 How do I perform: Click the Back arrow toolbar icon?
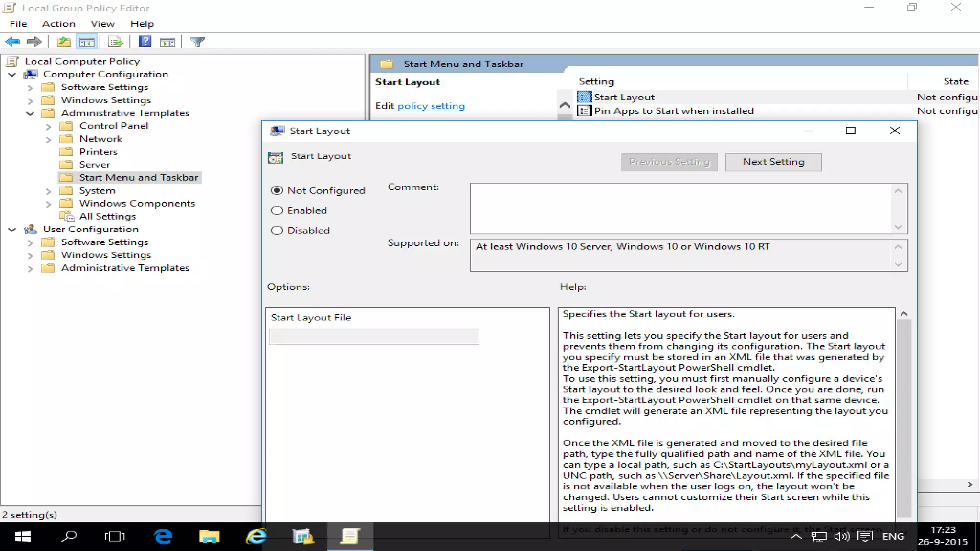point(12,42)
